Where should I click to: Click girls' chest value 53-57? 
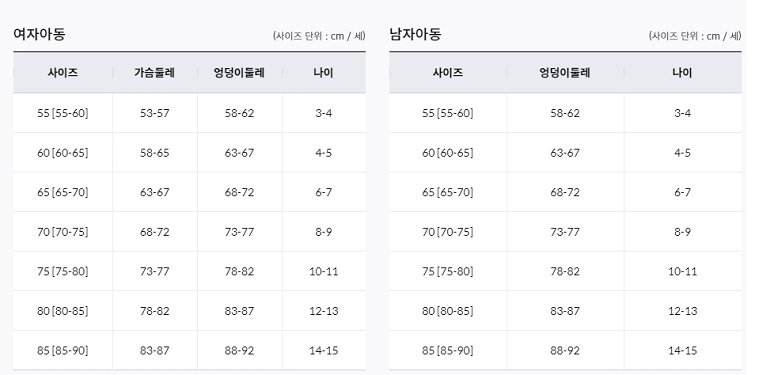155,113
